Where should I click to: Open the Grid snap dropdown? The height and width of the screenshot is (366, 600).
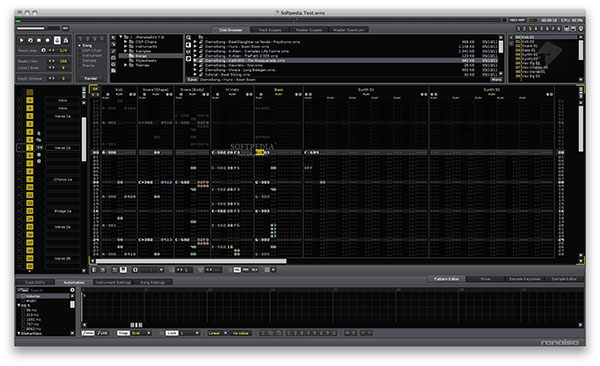coord(141,333)
